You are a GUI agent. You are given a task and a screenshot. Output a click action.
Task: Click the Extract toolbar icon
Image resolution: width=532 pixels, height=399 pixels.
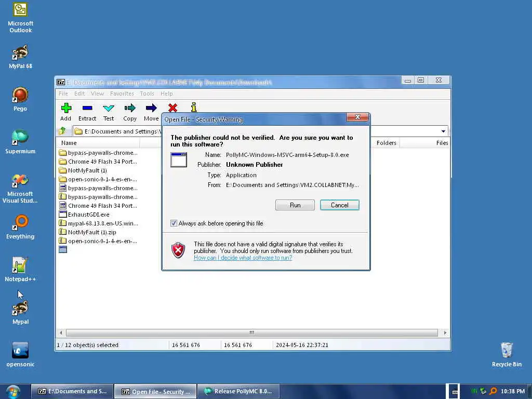87,108
